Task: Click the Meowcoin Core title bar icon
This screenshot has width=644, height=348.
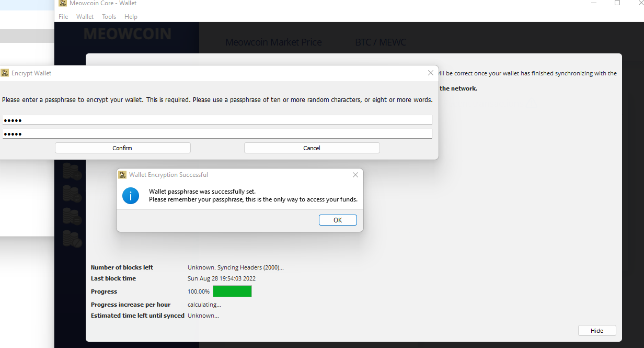Action: [x=63, y=3]
